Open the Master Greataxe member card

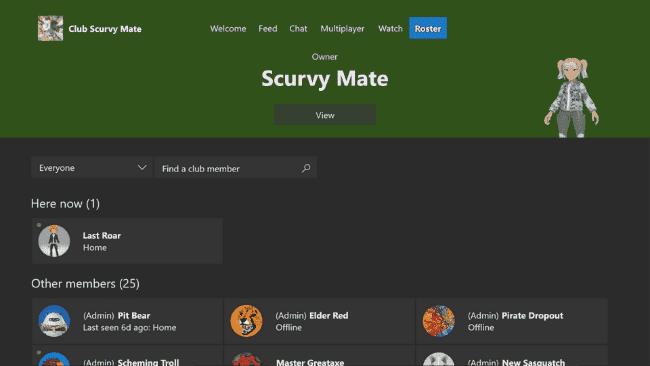(320, 356)
